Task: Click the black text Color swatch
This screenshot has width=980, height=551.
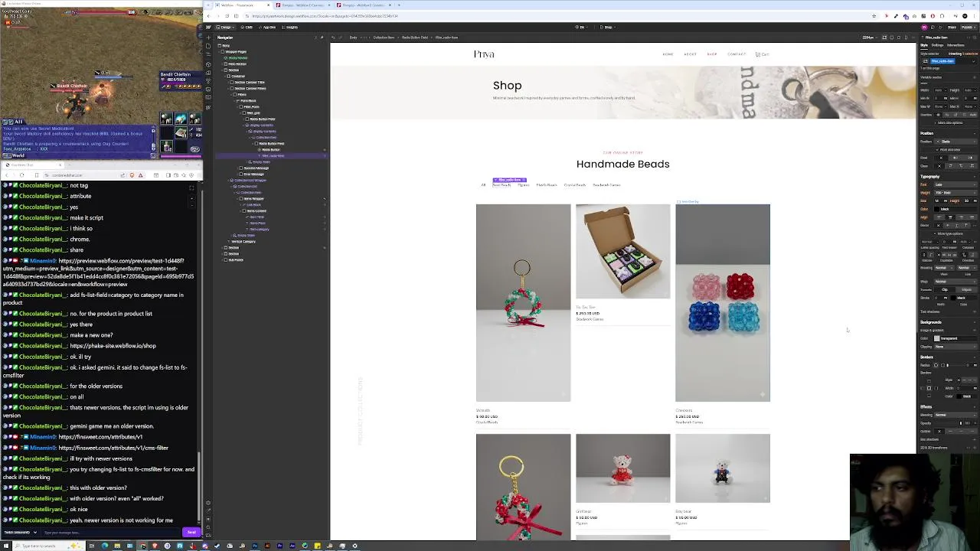Action: [936, 209]
